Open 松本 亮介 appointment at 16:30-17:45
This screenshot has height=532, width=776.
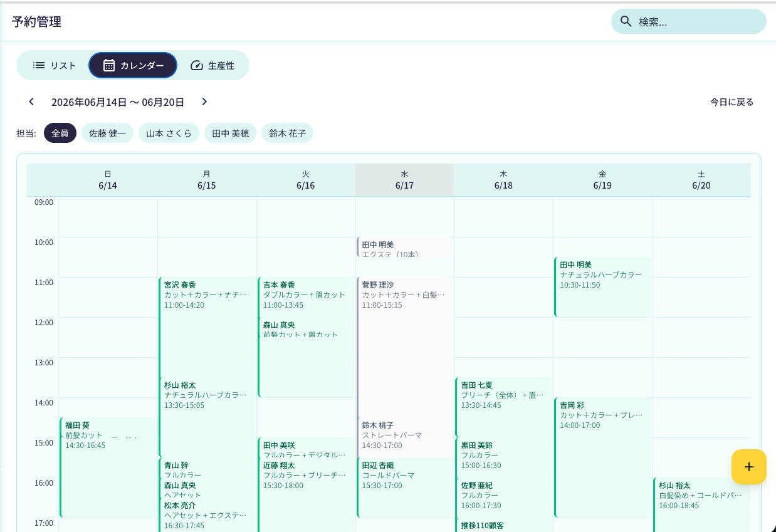(x=207, y=515)
